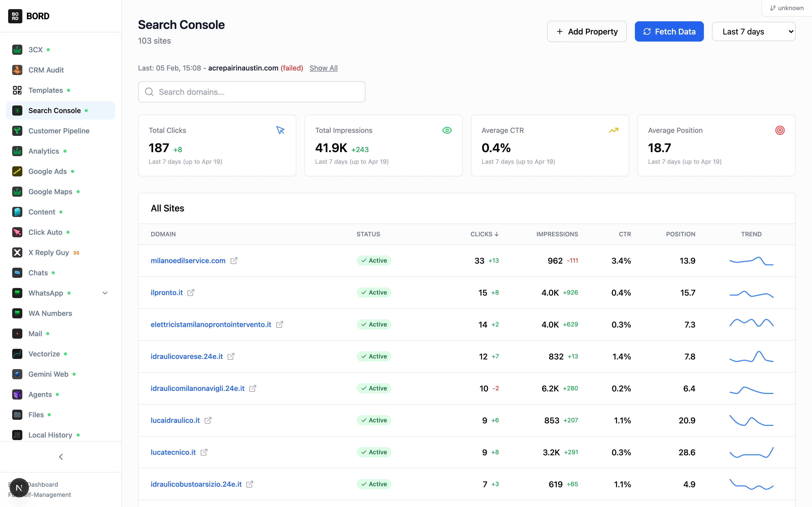The width and height of the screenshot is (812, 507).
Task: Open the idraulicovarese.24e.it domain link
Action: (x=187, y=356)
